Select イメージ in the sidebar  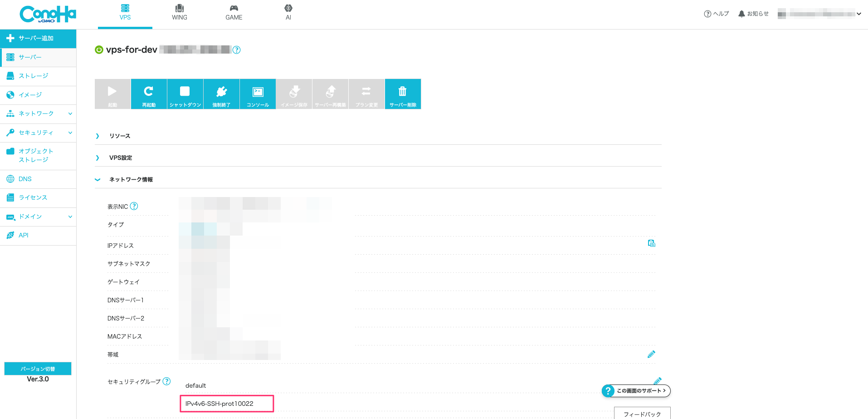38,95
